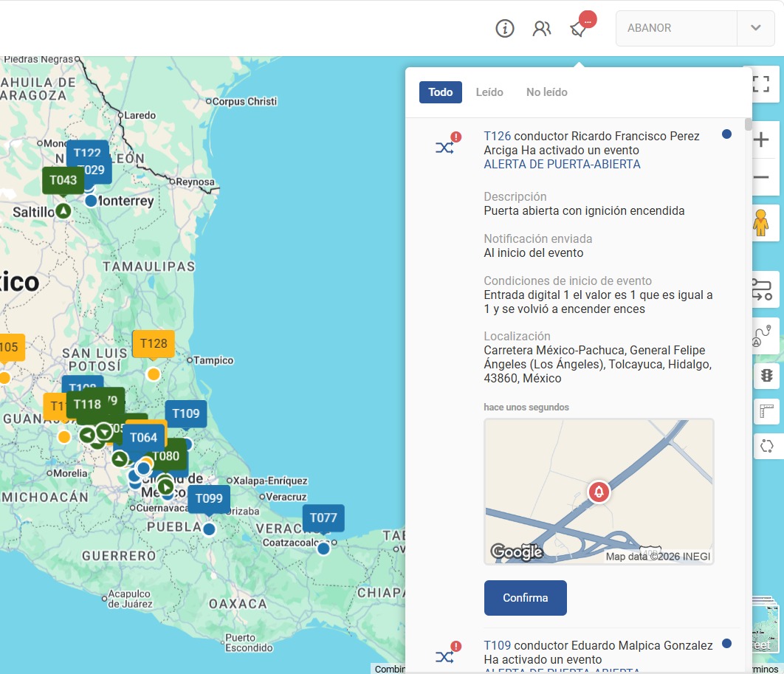Switch to the Leído tab
The height and width of the screenshot is (674, 784).
pos(489,92)
